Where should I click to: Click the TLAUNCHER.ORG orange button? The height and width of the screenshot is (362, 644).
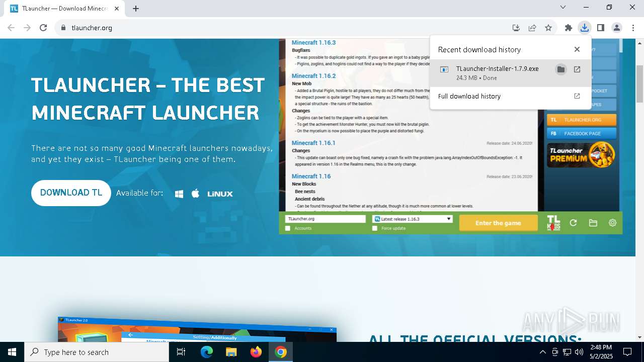[x=582, y=120]
